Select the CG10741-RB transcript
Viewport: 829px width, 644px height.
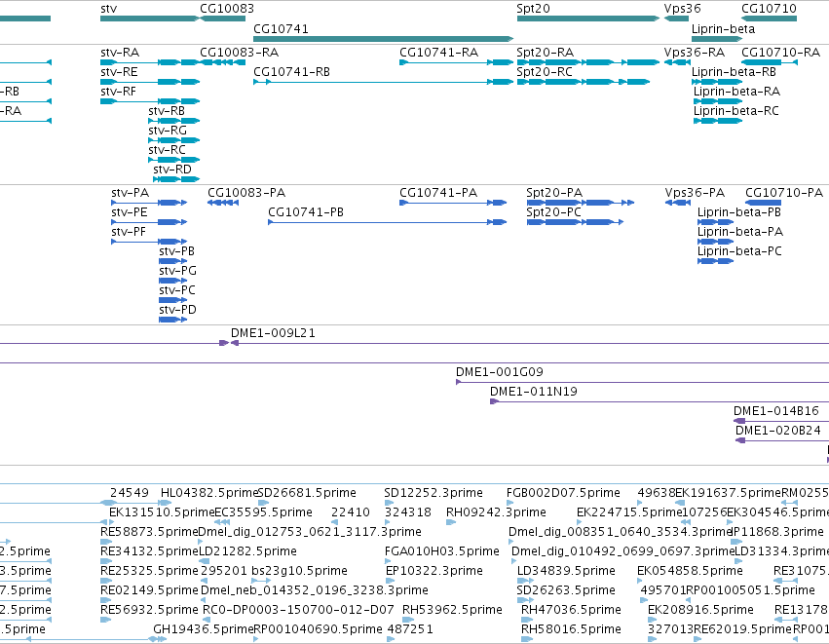point(383,82)
